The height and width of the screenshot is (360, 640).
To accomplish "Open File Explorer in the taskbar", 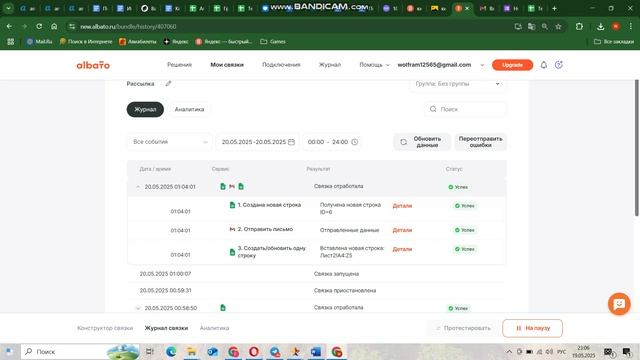I will 191,351.
